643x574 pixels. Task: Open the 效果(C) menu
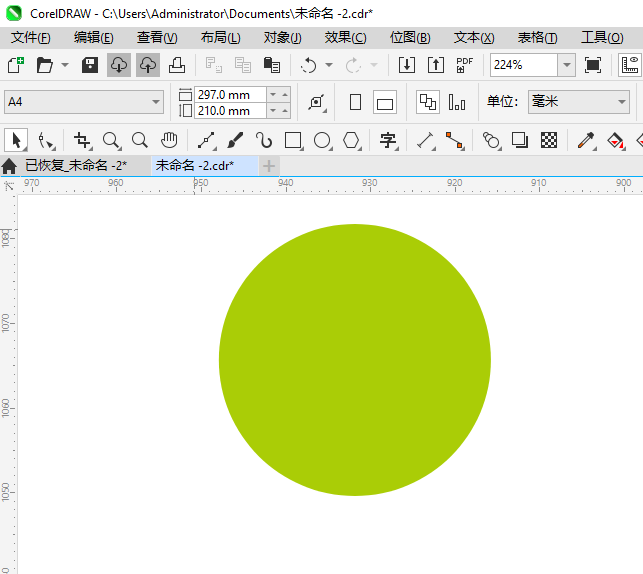click(x=345, y=38)
